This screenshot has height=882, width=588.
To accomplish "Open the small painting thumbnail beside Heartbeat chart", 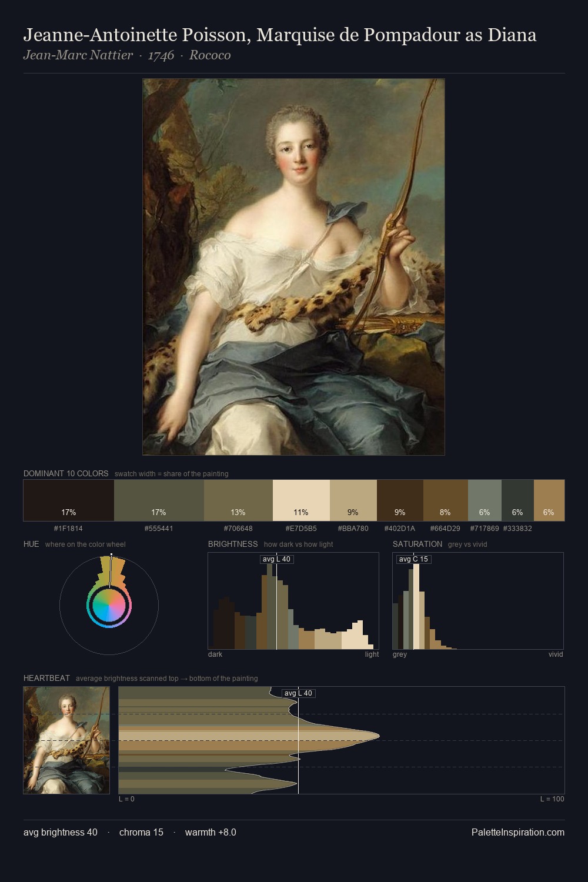I will point(66,740).
